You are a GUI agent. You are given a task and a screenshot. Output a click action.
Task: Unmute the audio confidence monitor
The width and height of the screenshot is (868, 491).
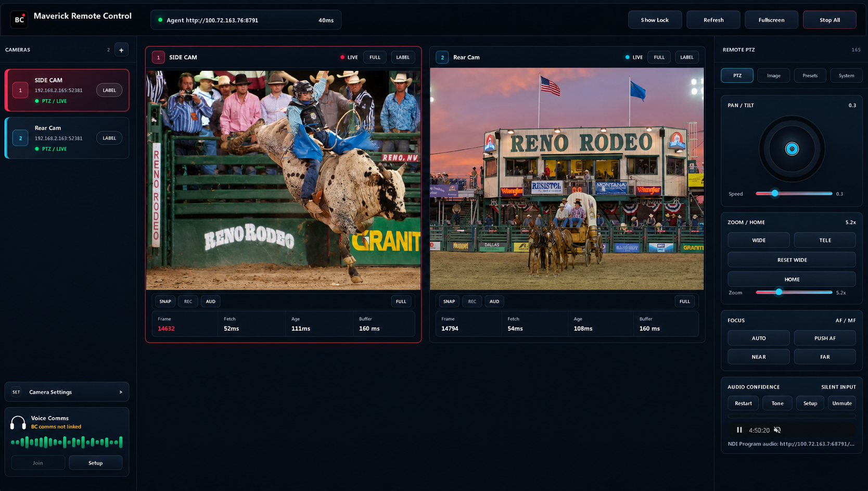point(842,404)
